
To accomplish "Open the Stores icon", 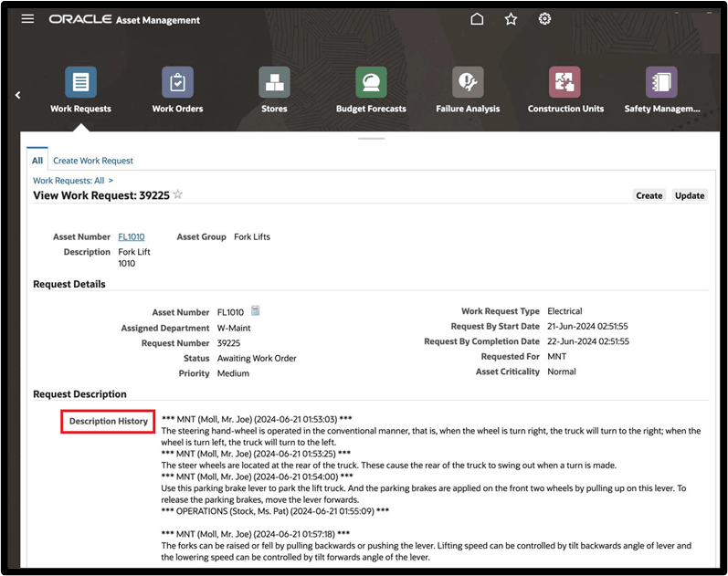I will coord(274,82).
